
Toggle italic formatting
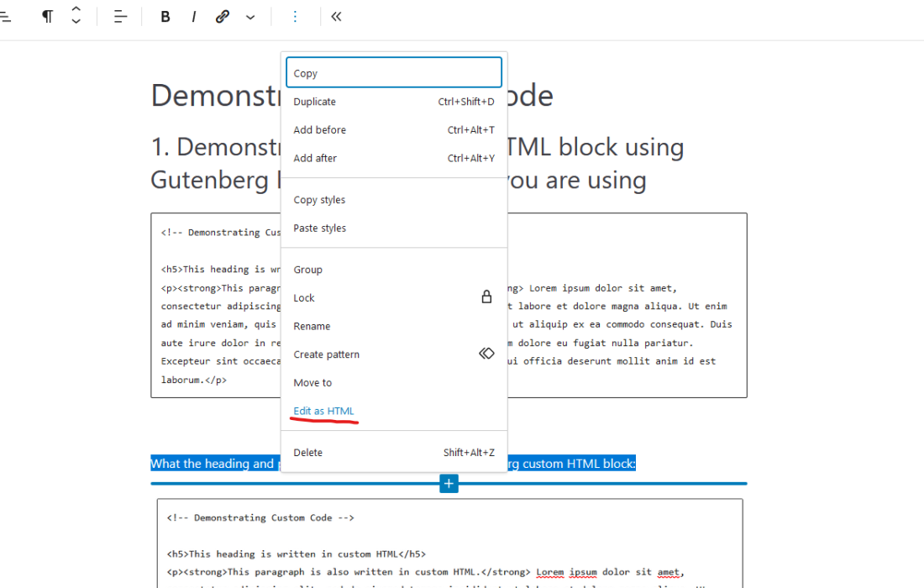[x=194, y=17]
